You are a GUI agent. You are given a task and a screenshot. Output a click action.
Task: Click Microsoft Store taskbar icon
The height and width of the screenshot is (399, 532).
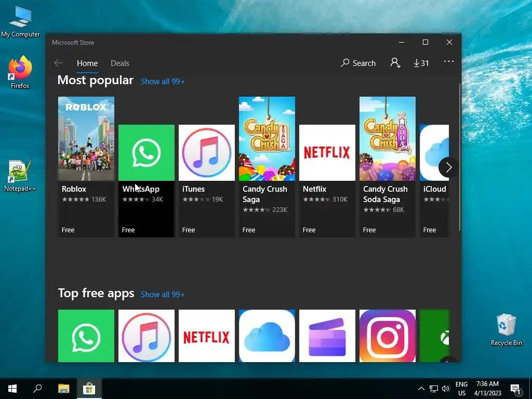(89, 389)
